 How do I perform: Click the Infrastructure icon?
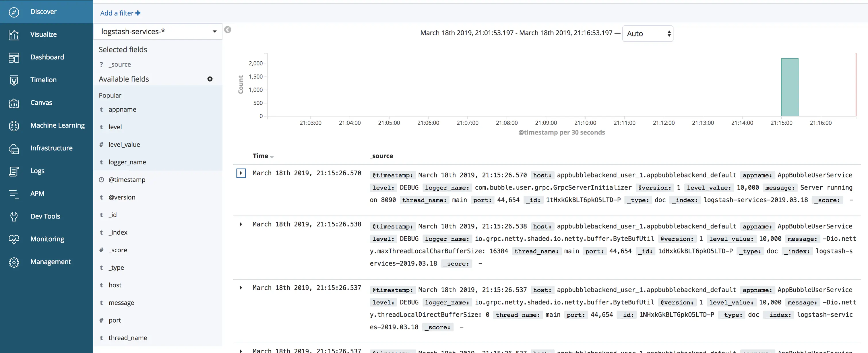pos(14,149)
